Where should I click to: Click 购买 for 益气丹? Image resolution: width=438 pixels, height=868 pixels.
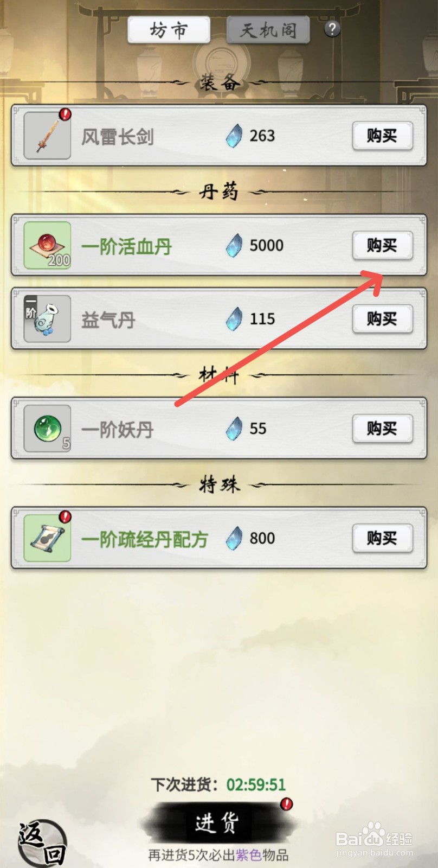tap(382, 318)
